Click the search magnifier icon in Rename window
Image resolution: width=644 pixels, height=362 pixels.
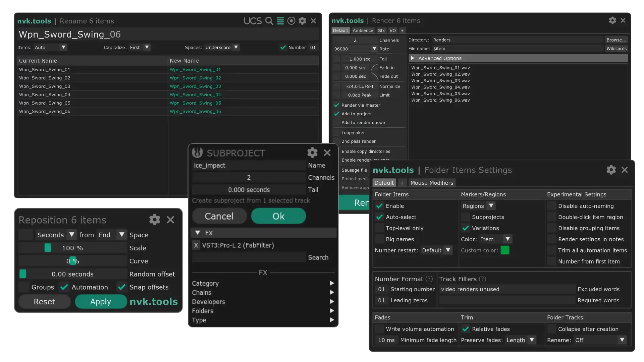(x=269, y=21)
